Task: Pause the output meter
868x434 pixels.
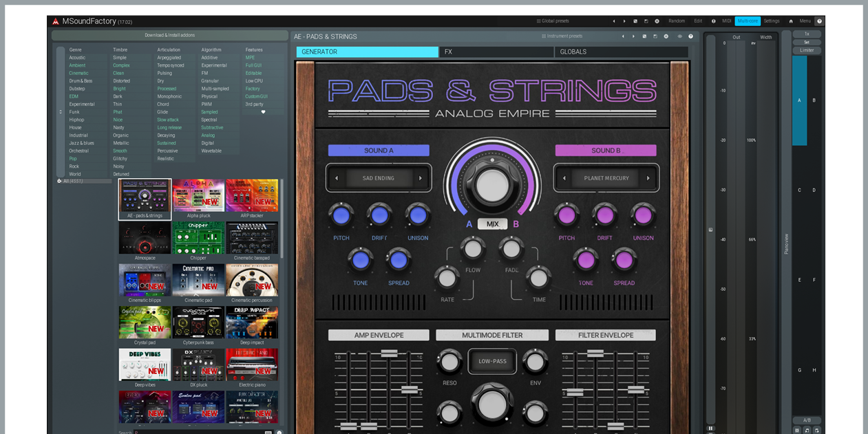Action: click(710, 428)
